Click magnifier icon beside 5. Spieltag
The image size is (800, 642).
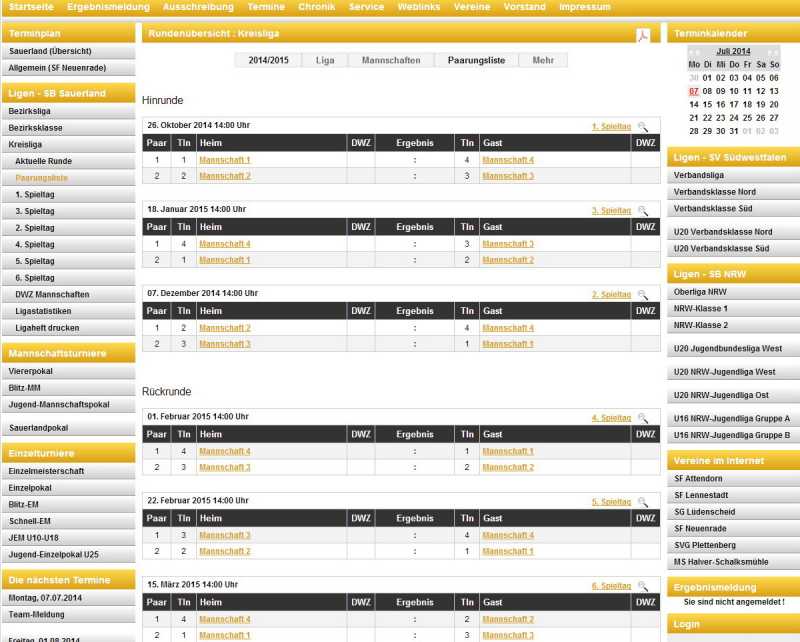click(643, 502)
